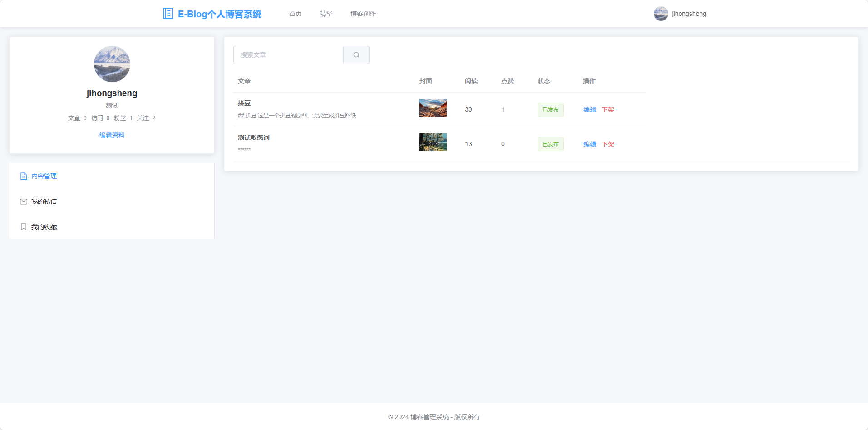Click the 我的收藏 bookmark icon
Image resolution: width=868 pixels, height=430 pixels.
(24, 227)
